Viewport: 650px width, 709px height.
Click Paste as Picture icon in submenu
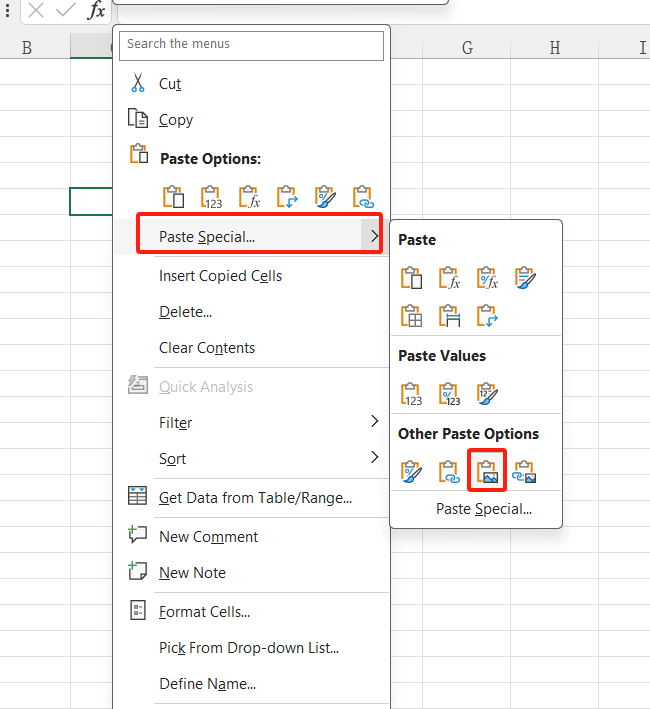pyautogui.click(x=487, y=471)
